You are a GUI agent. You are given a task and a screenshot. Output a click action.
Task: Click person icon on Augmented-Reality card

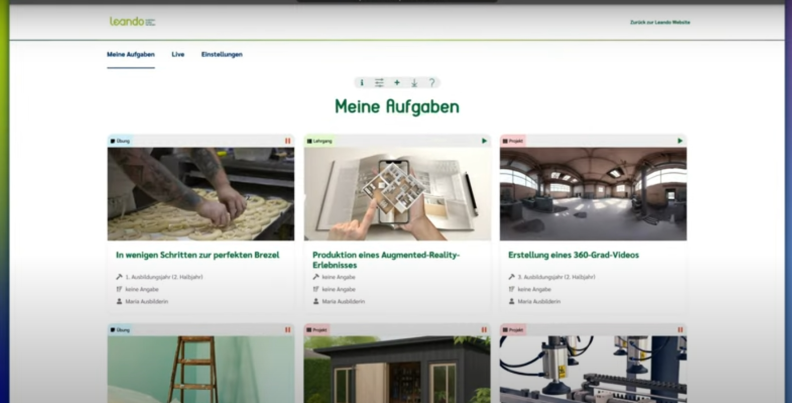click(x=316, y=301)
